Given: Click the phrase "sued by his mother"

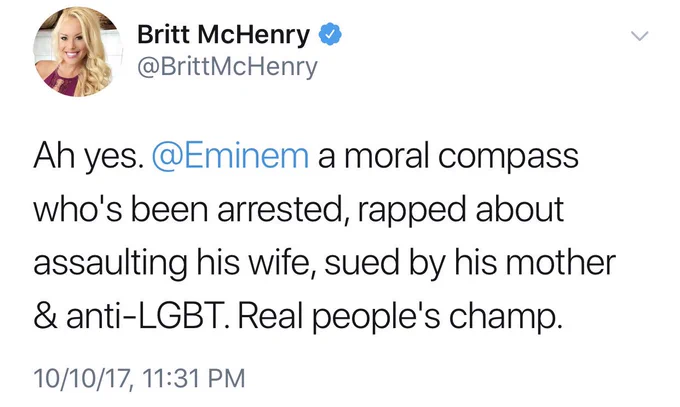Looking at the screenshot, I should click(x=470, y=263).
